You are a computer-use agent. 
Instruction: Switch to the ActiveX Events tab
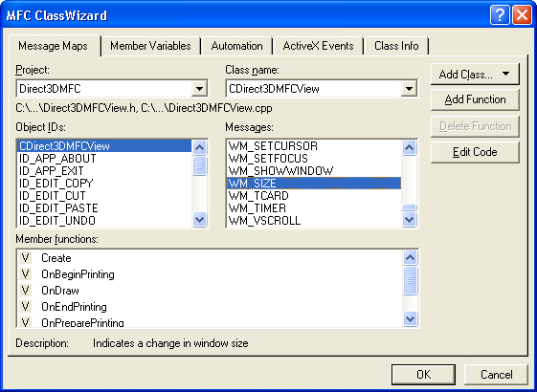coord(318,46)
